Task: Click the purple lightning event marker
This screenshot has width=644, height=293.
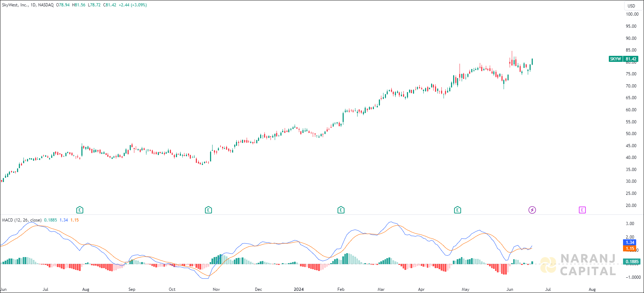Action: click(x=532, y=210)
